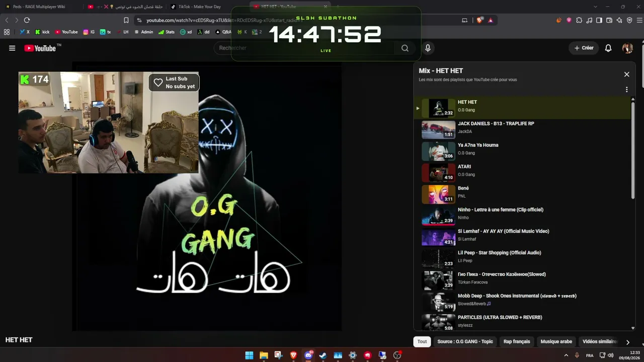
Task: Open site settings icon in address bar
Action: click(x=139, y=20)
